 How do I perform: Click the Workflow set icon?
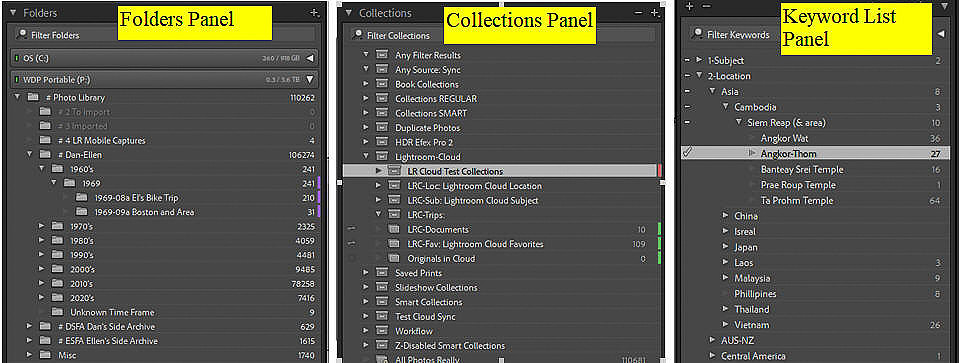pos(382,331)
